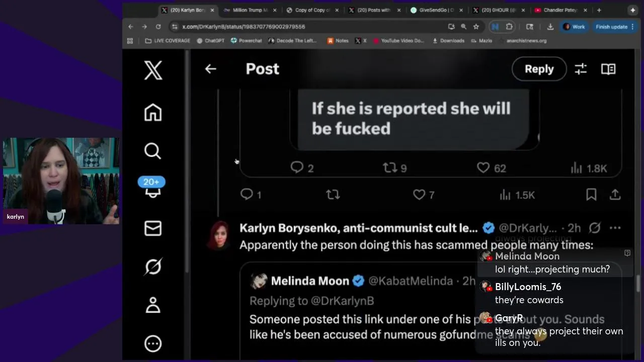The image size is (644, 362).
Task: Repost the post with 7 likes
Action: (x=333, y=195)
